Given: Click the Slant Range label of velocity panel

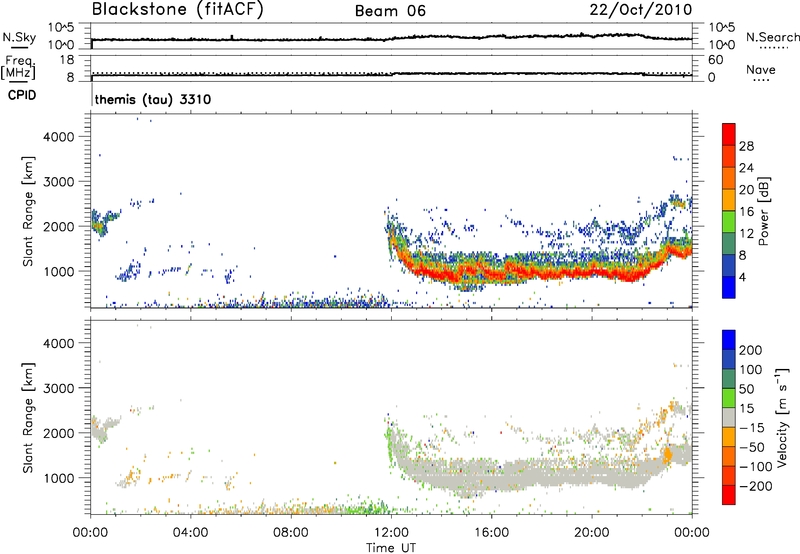Looking at the screenshot, I should tap(28, 418).
